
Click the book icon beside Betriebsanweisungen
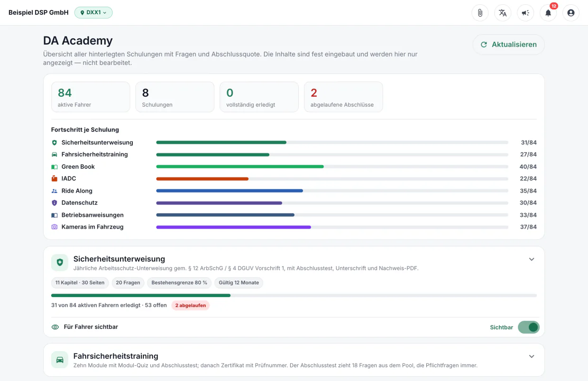tap(55, 215)
